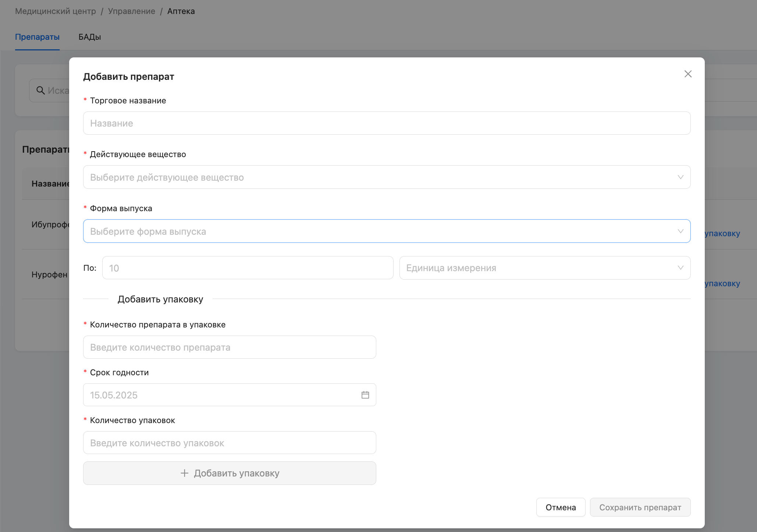Screen dimensions: 757x532
Task: Click the упаковку link in Ибупрофен row
Action: pos(722,234)
